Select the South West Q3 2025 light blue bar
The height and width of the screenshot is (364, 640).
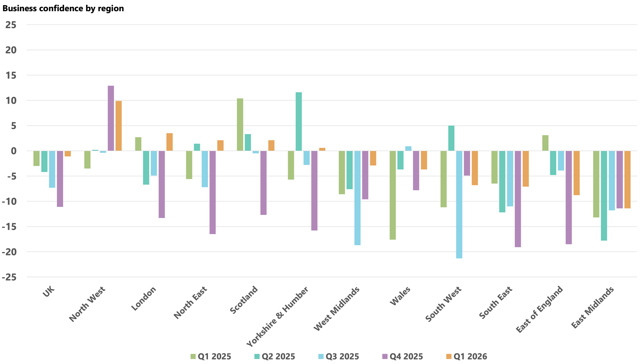pyautogui.click(x=459, y=205)
